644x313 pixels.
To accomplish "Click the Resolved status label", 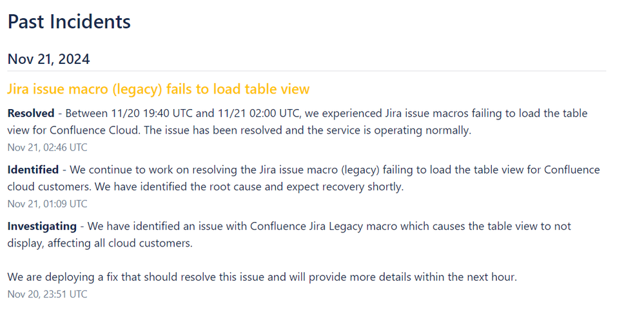I will tap(31, 113).
